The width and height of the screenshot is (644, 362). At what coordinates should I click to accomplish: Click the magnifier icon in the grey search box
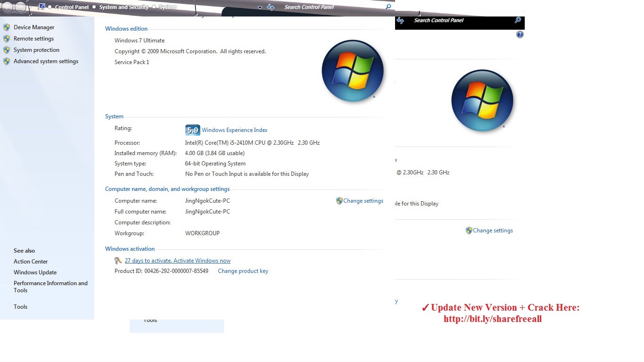(x=388, y=7)
